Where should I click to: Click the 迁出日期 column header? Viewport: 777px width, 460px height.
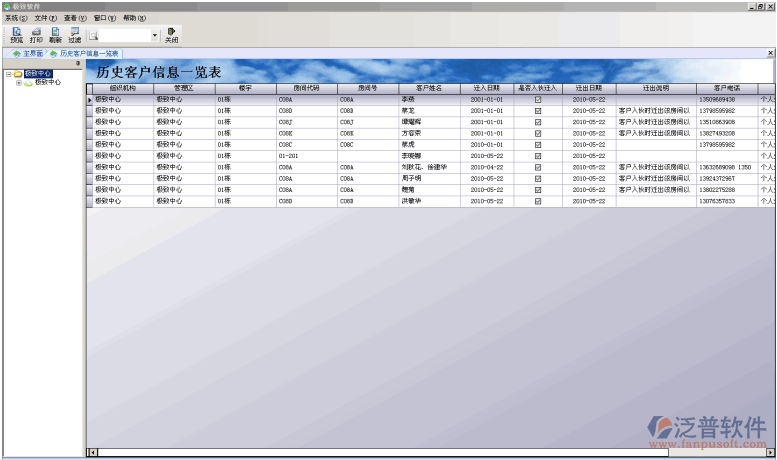(588, 88)
